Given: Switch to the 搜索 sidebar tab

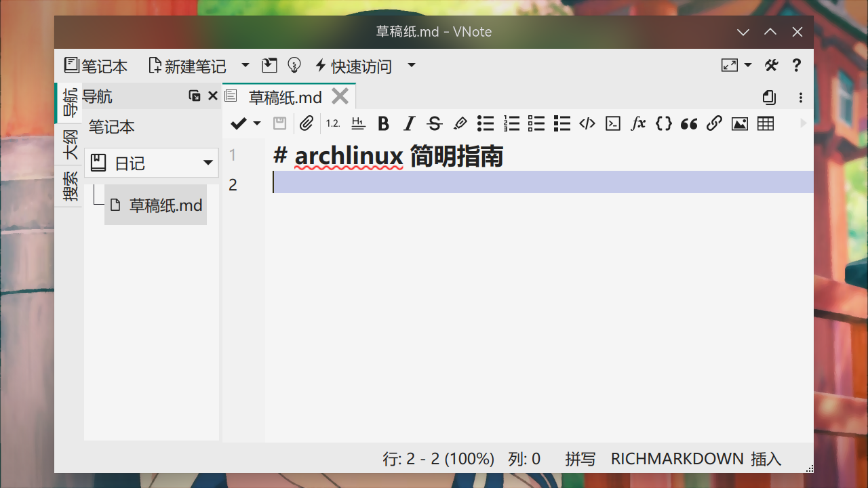Looking at the screenshot, I should 69,186.
